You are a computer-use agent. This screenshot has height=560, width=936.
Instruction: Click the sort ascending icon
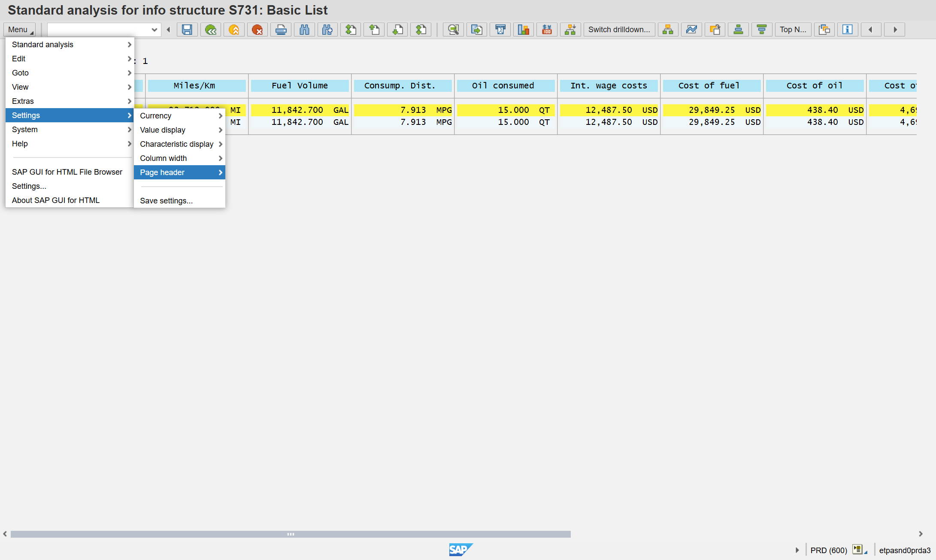click(x=738, y=30)
